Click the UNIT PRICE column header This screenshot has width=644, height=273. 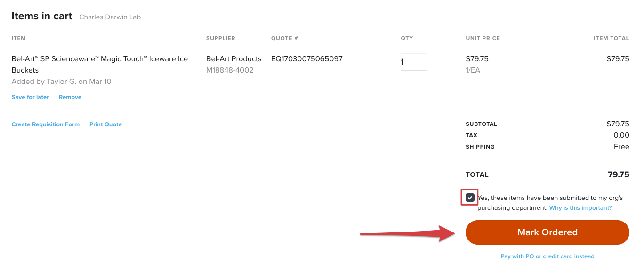tap(483, 38)
